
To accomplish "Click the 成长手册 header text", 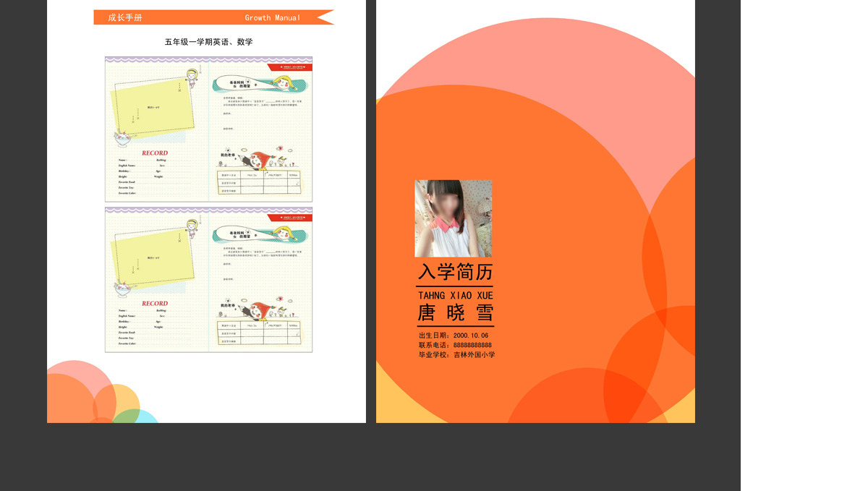I will tap(125, 17).
